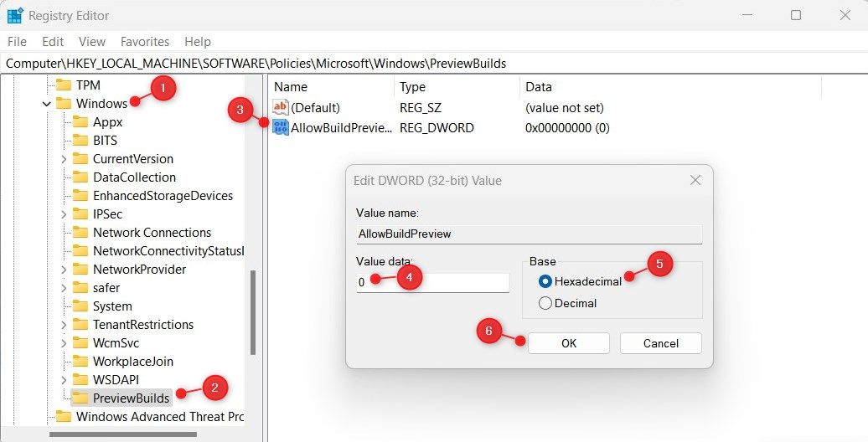This screenshot has width=868, height=442.
Task: Select the Decimal base option
Action: pyautogui.click(x=545, y=303)
